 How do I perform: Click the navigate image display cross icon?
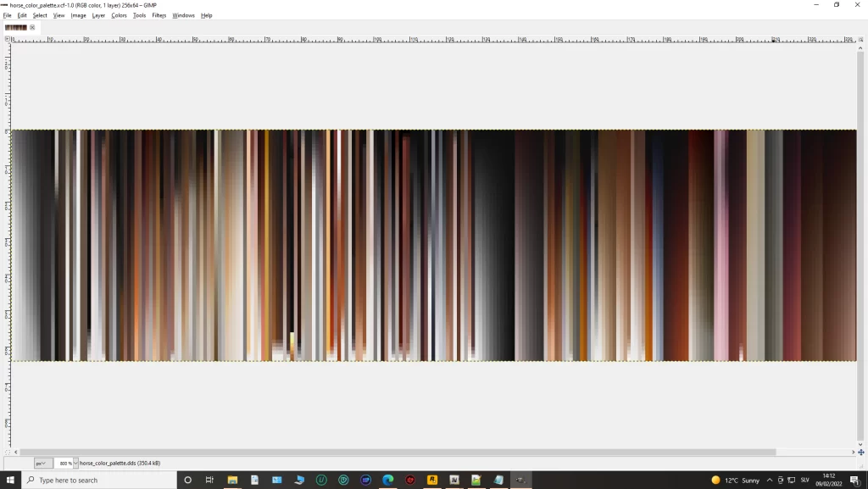[861, 452]
